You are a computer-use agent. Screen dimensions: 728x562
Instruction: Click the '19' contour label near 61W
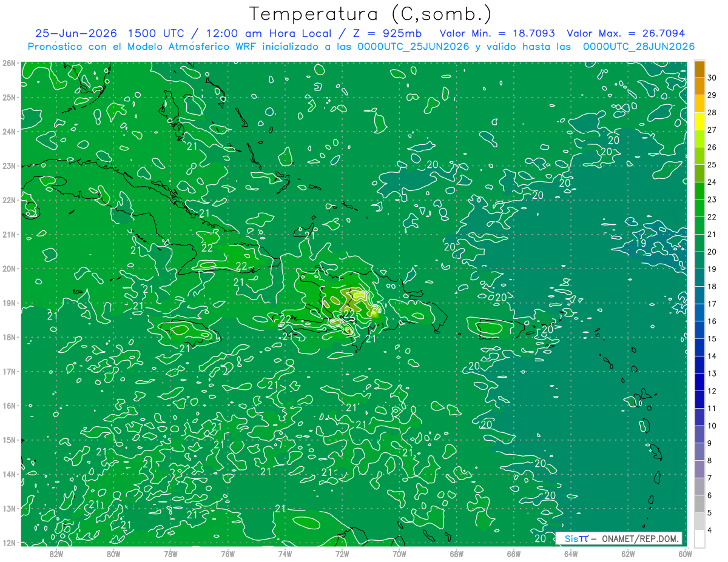pyautogui.click(x=641, y=243)
